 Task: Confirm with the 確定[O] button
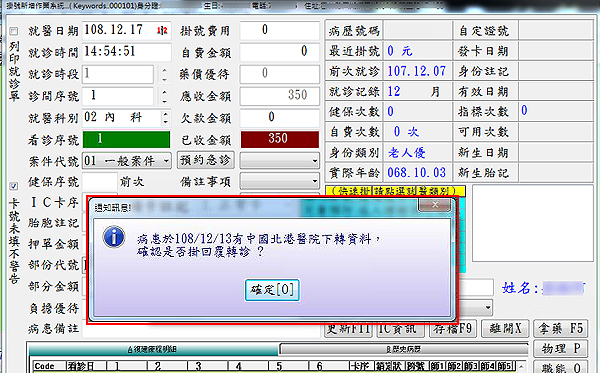coord(272,290)
